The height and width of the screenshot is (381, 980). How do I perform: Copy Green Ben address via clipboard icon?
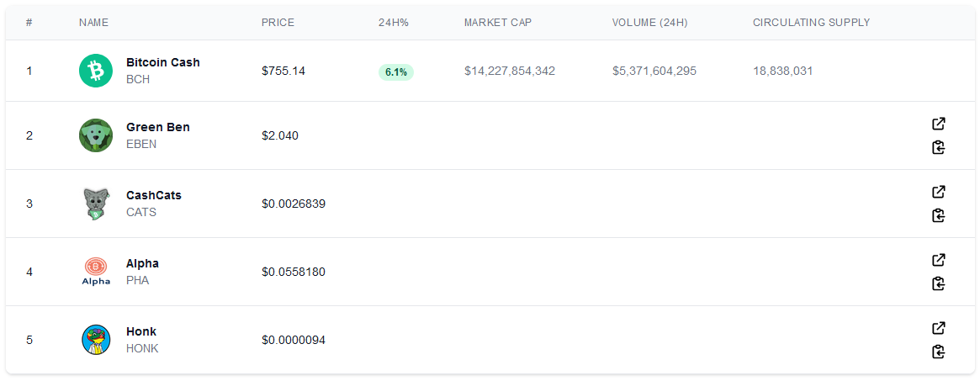pyautogui.click(x=938, y=147)
